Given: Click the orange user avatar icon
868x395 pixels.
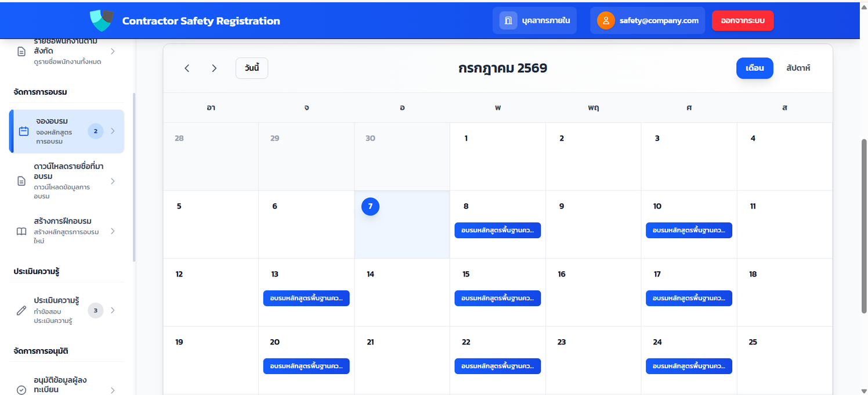Looking at the screenshot, I should click(606, 20).
